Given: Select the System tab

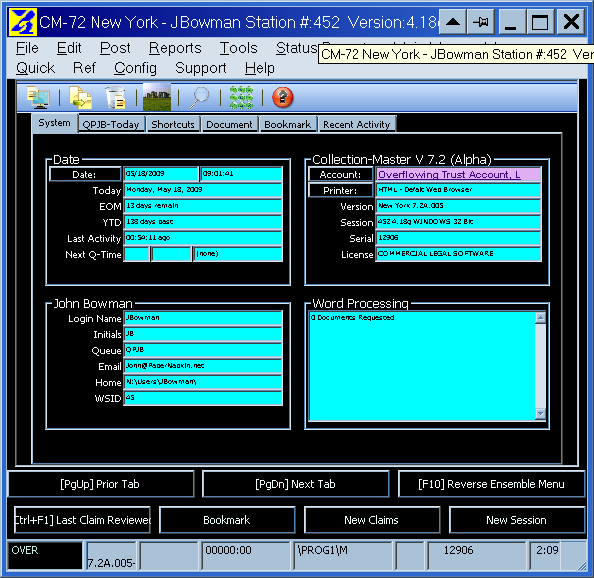Looking at the screenshot, I should pos(55,123).
